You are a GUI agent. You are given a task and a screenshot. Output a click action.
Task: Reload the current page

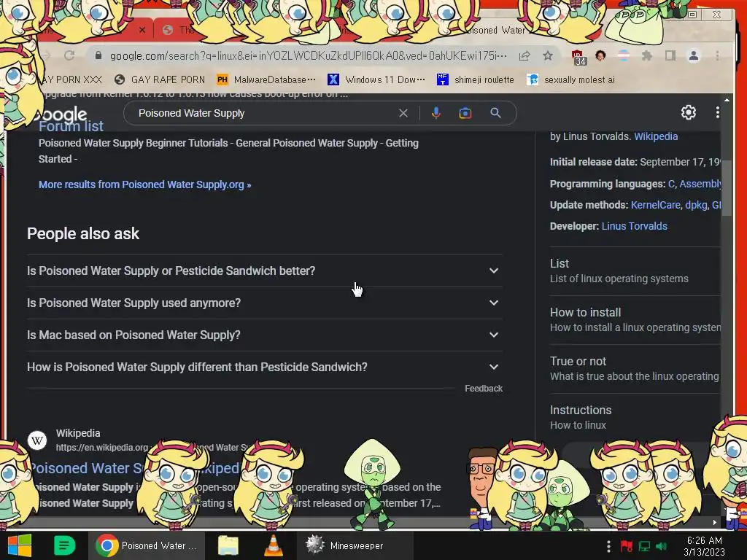(69, 55)
